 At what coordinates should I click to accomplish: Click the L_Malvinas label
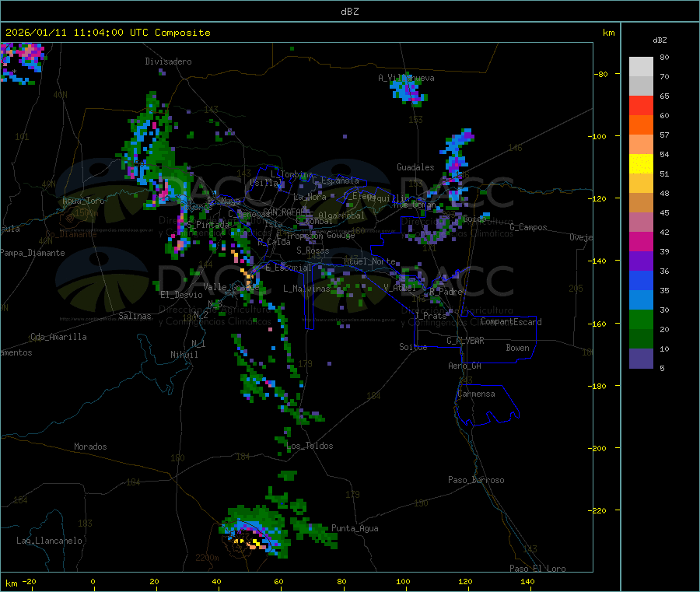click(306, 289)
